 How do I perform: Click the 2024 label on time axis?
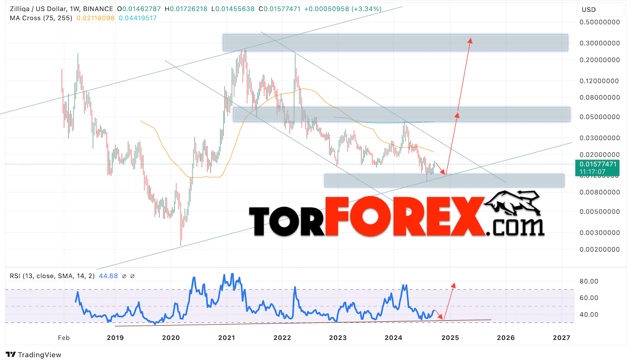(394, 338)
